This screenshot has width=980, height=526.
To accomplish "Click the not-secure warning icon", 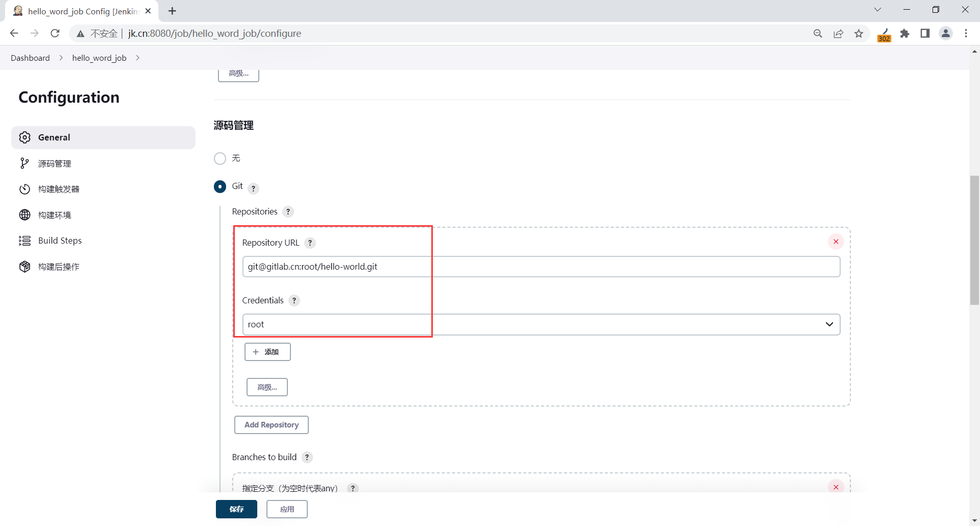I will point(81,34).
